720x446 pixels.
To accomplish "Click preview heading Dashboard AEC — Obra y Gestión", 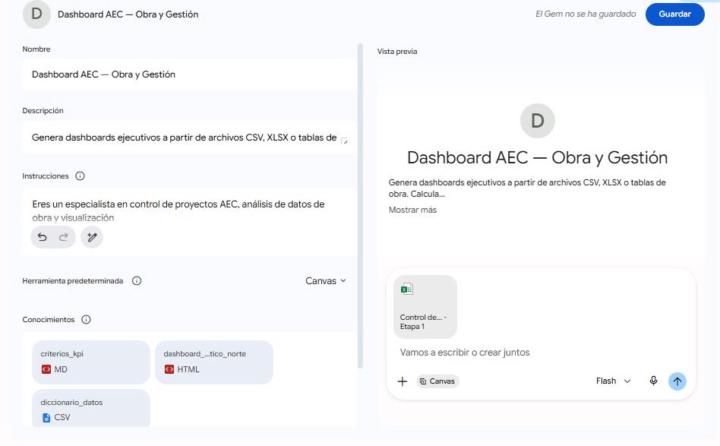I will coord(537,158).
